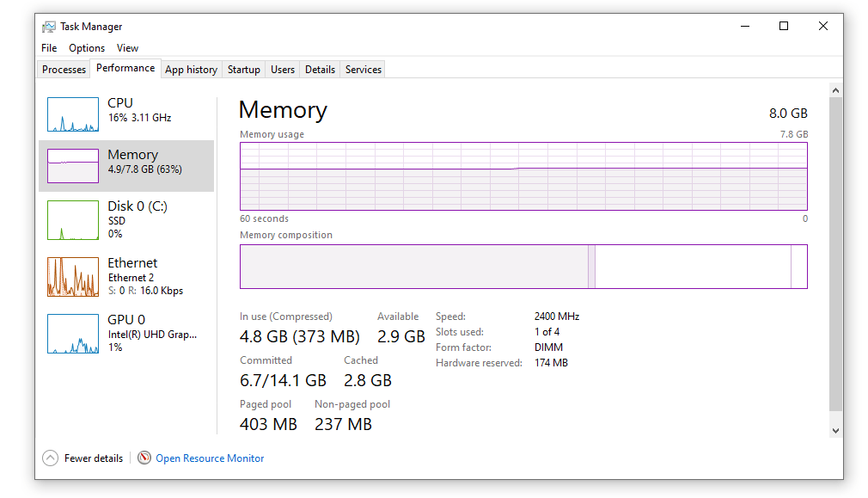Click the 'Disk 0 (C:)' label
Viewport: 868px width, 498px height.
pos(138,206)
